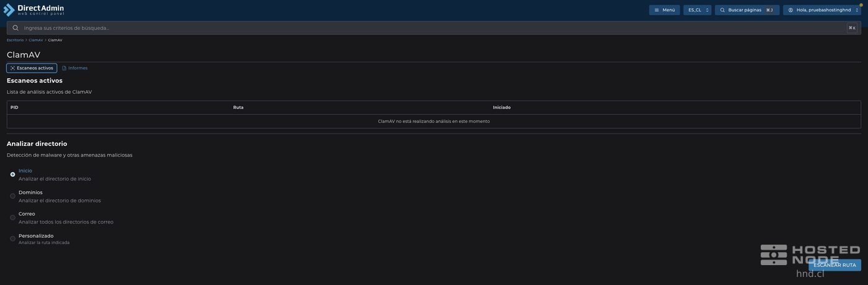
Task: Click the hamburger icon in Menú button
Action: click(657, 10)
